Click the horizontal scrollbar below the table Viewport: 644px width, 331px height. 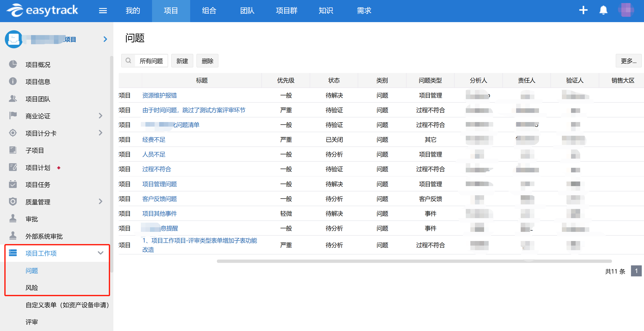(414, 261)
